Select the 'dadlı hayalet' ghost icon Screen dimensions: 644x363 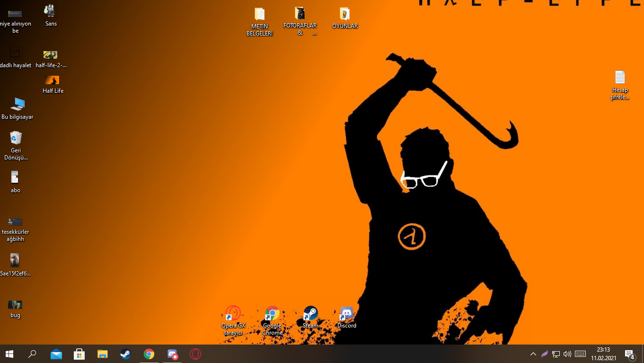pos(16,57)
